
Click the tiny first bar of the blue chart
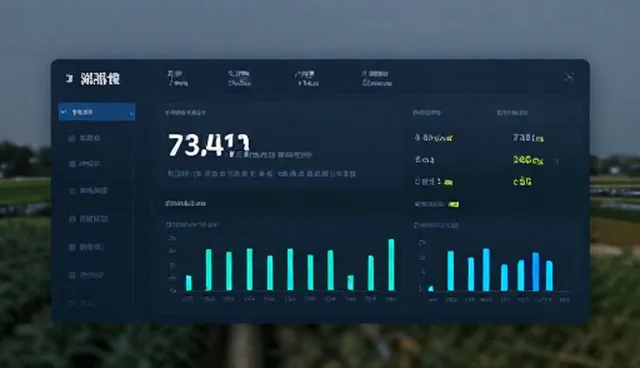pyautogui.click(x=431, y=288)
